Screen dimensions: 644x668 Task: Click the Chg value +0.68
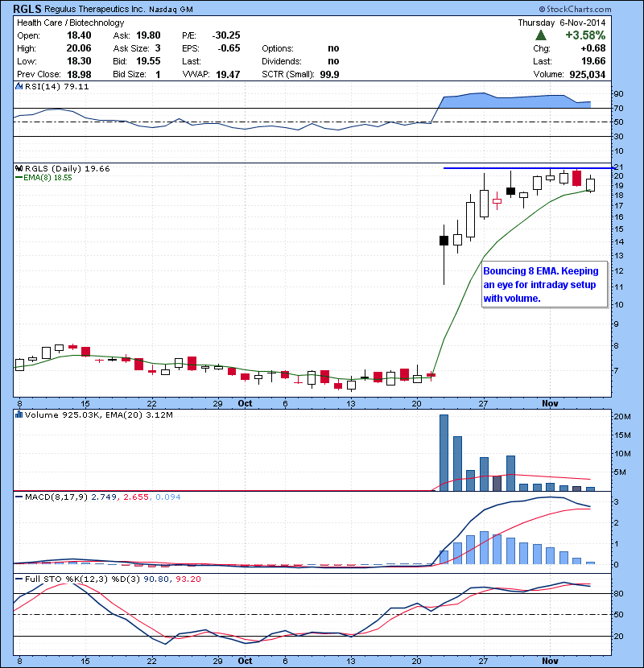(x=592, y=48)
